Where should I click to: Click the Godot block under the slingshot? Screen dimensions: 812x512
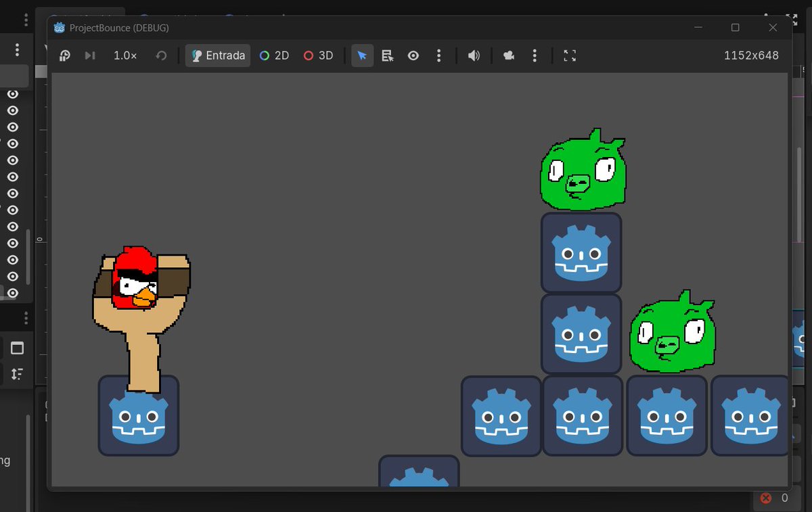pyautogui.click(x=139, y=415)
